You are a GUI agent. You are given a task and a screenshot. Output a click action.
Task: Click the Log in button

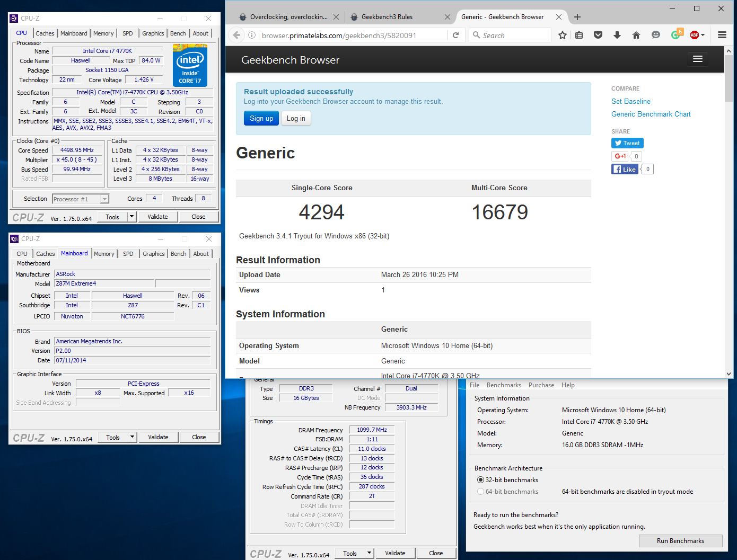coord(296,118)
